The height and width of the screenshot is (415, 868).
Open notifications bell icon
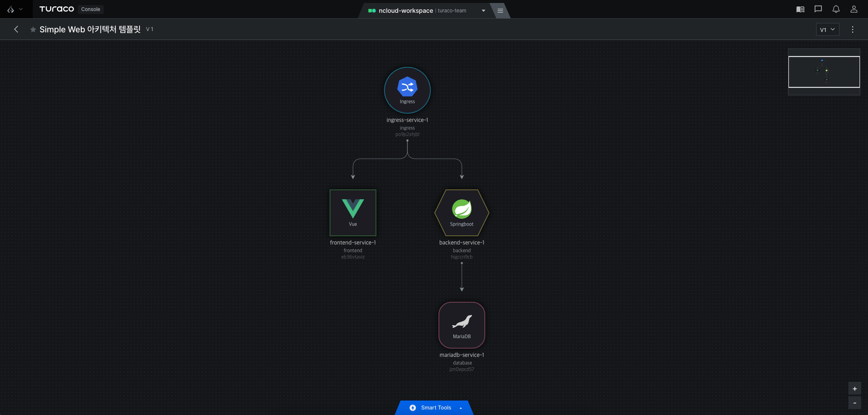tap(836, 9)
